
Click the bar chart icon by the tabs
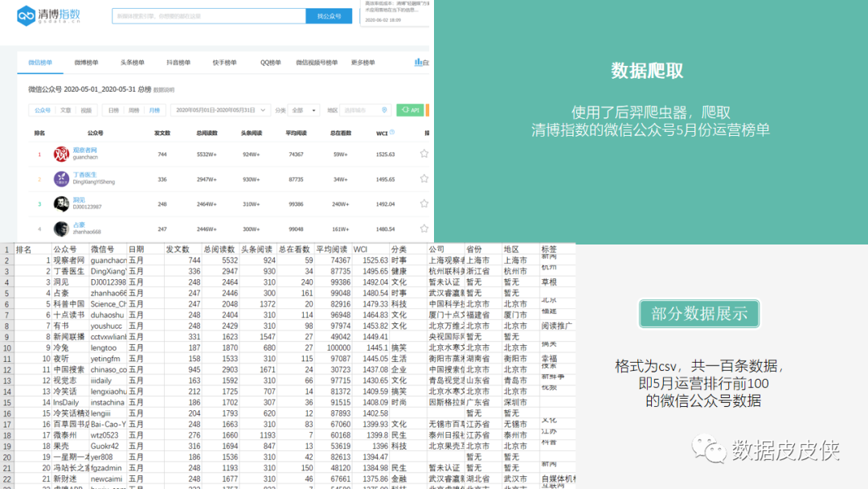[418, 62]
